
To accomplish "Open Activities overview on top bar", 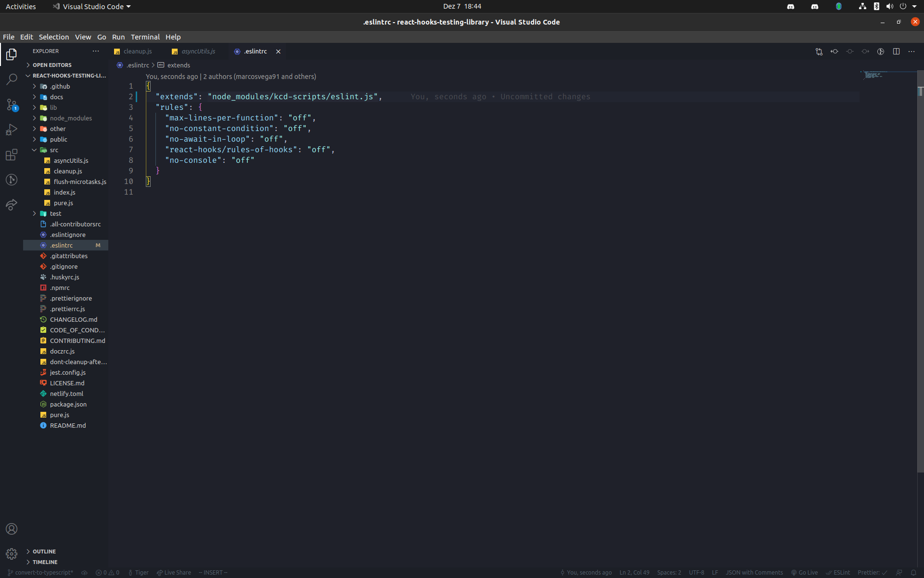I will (x=21, y=7).
